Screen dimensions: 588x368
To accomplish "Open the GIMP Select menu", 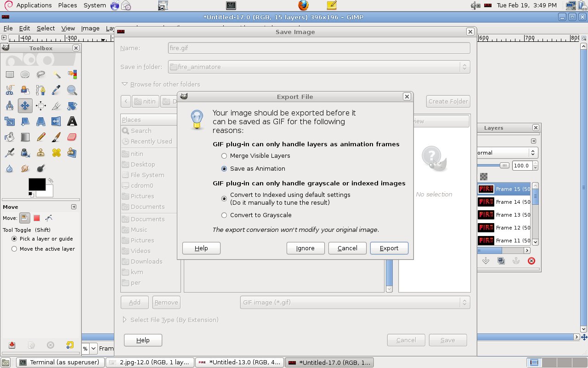I will tap(45, 28).
